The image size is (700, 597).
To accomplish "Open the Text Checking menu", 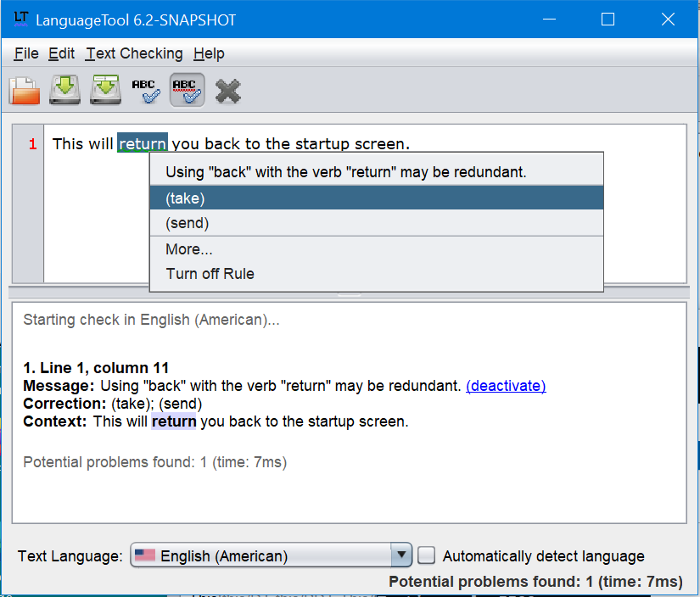I will [x=134, y=53].
